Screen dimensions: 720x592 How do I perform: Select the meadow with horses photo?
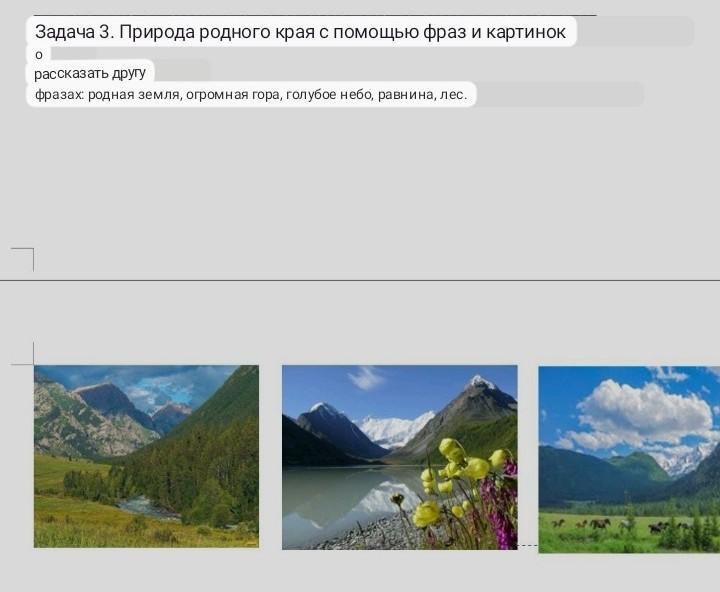coord(629,459)
